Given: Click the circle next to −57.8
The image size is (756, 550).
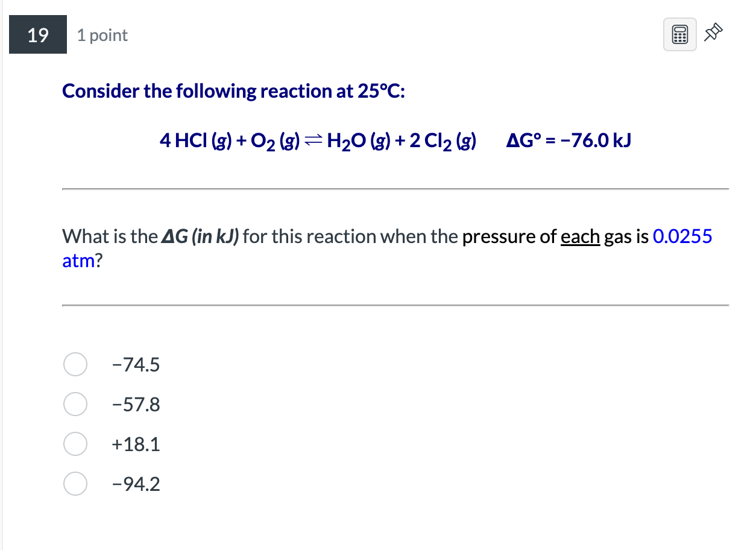Looking at the screenshot, I should (75, 404).
